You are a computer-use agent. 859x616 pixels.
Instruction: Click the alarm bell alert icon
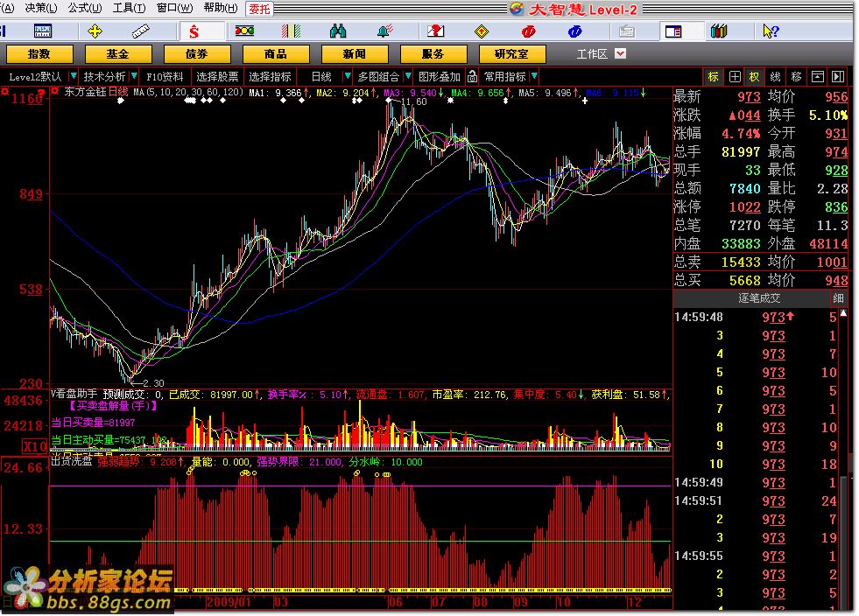pos(385,31)
